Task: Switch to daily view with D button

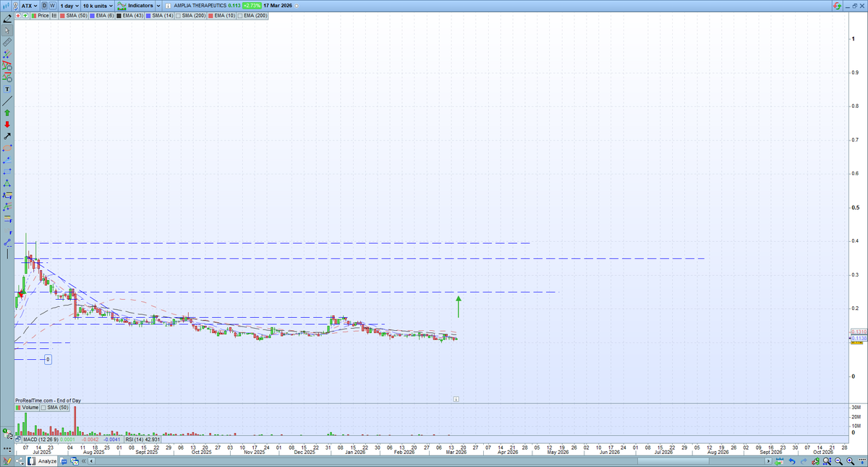Action: [44, 5]
